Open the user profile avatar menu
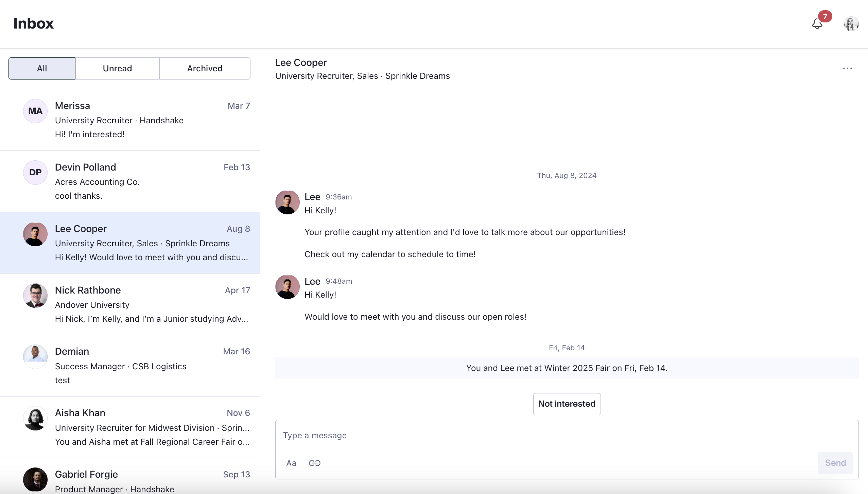 [x=851, y=24]
